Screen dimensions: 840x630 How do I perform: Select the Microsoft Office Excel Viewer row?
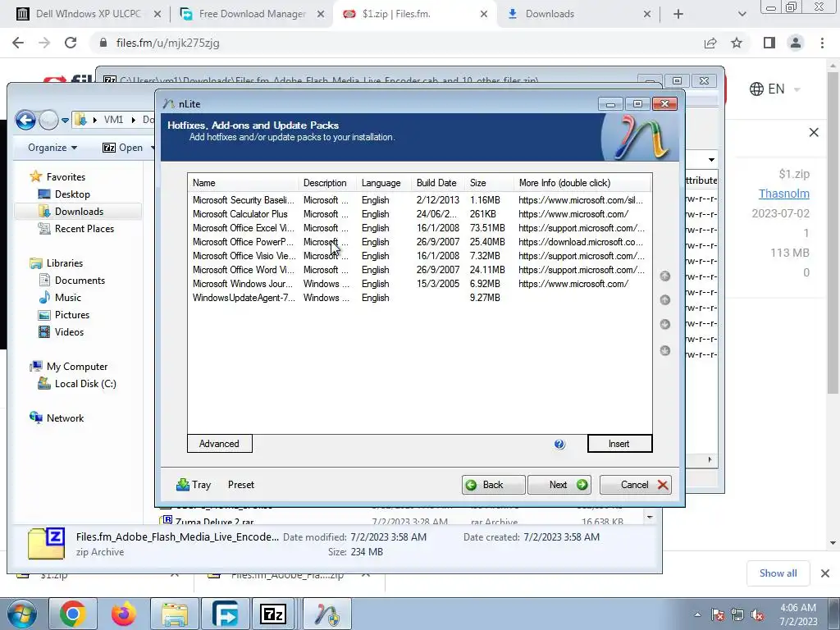[419, 228]
